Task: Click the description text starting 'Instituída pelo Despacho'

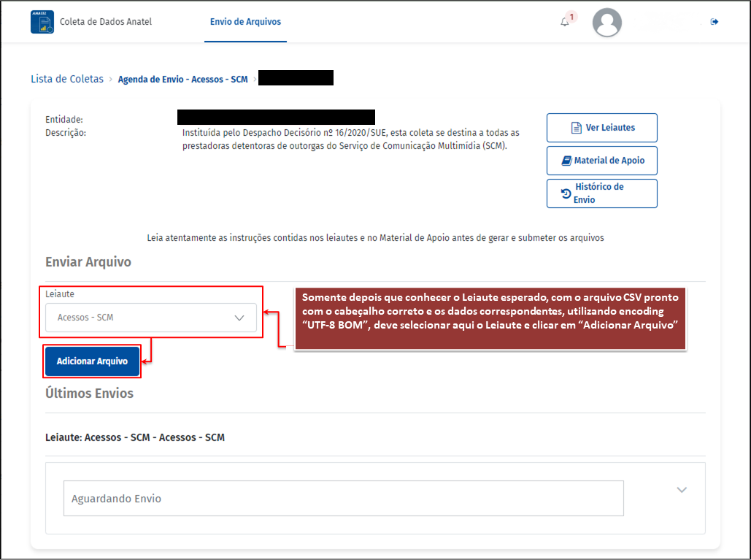Action: [350, 139]
